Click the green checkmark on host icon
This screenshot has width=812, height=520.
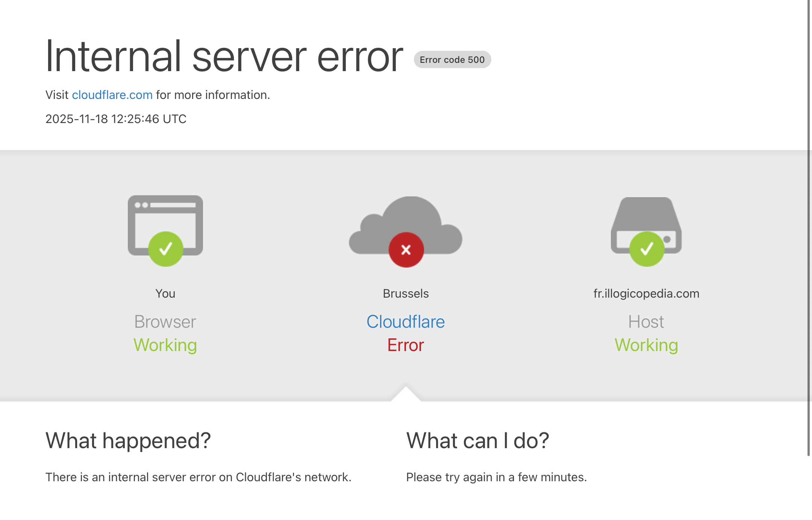coord(647,249)
